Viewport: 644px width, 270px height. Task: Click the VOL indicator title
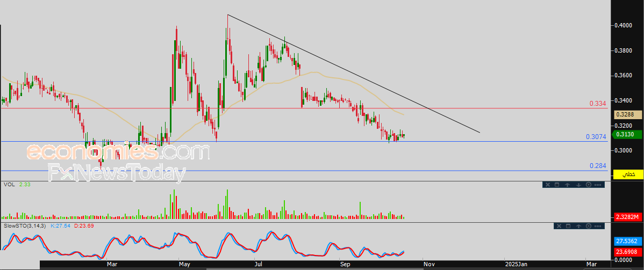pyautogui.click(x=9, y=185)
